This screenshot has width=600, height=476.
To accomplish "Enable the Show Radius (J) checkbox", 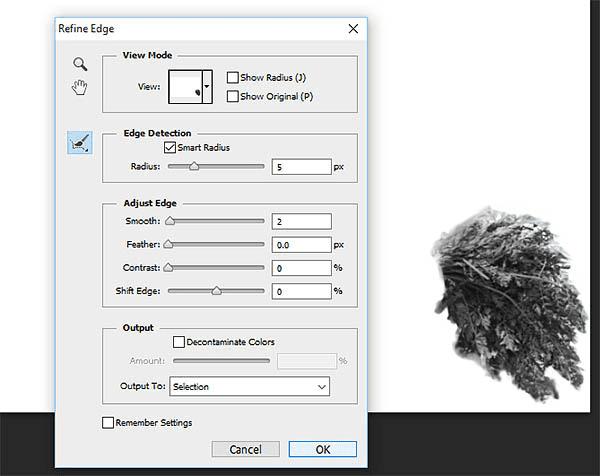I will 232,78.
